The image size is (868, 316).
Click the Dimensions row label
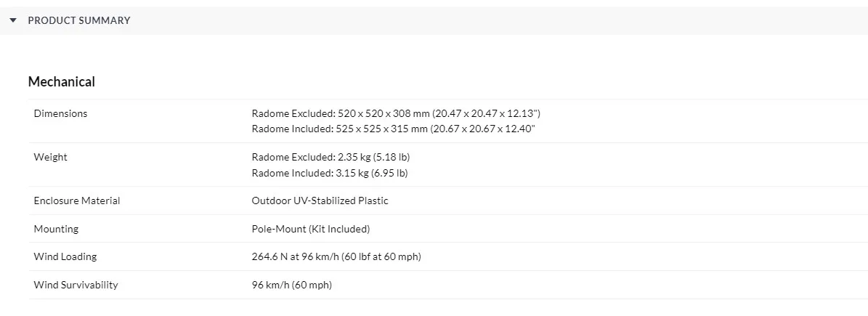click(x=60, y=113)
